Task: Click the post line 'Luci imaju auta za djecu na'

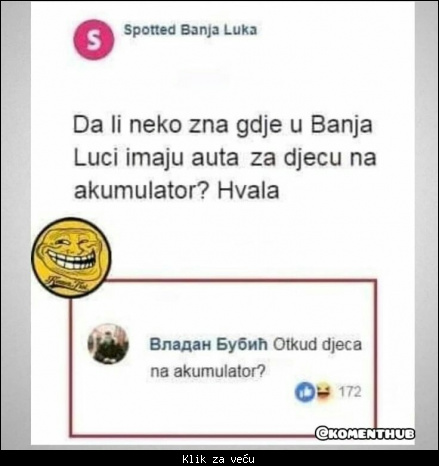Action: point(225,159)
